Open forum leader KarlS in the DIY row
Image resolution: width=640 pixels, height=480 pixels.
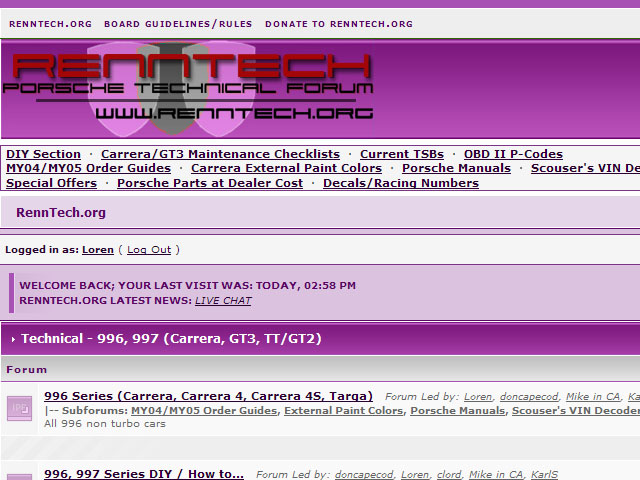coord(544,474)
